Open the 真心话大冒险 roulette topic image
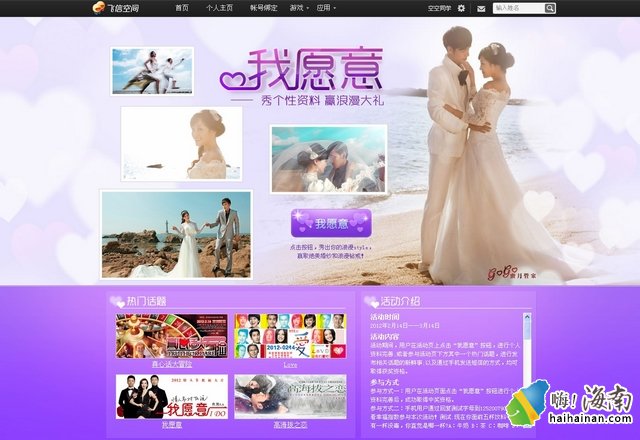Viewport: 640px width, 440px height. click(x=172, y=336)
